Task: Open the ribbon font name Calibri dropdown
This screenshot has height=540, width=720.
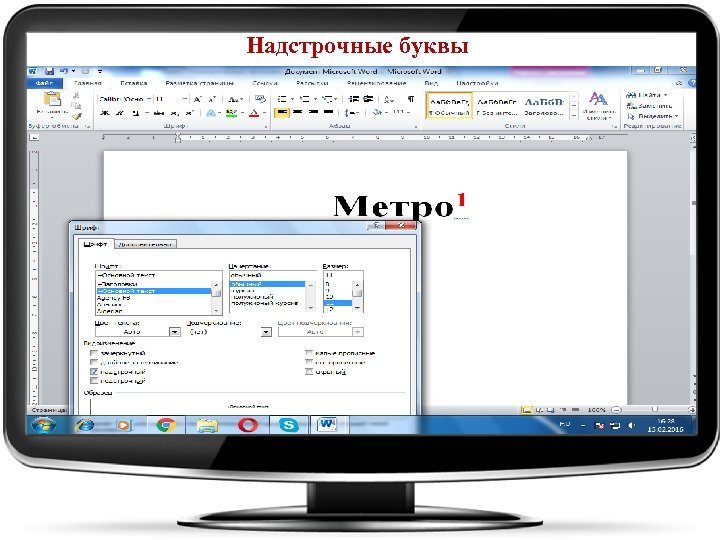Action: (x=148, y=99)
